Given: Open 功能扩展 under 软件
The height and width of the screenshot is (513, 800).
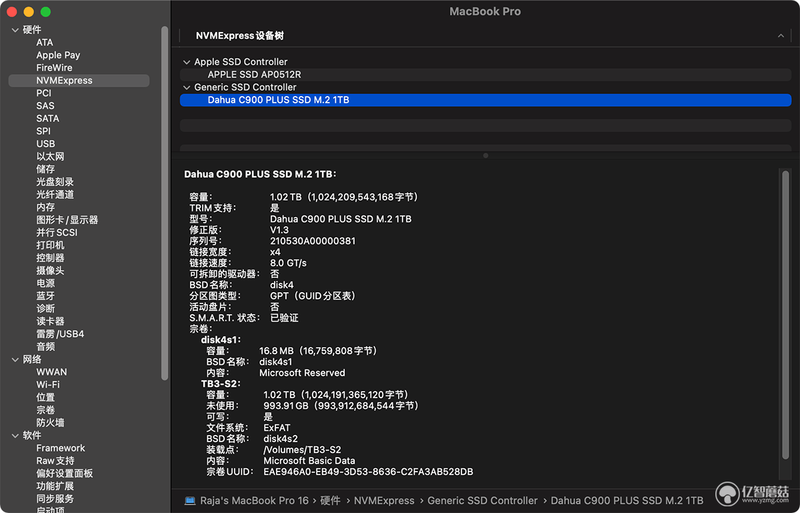Looking at the screenshot, I should 55,486.
